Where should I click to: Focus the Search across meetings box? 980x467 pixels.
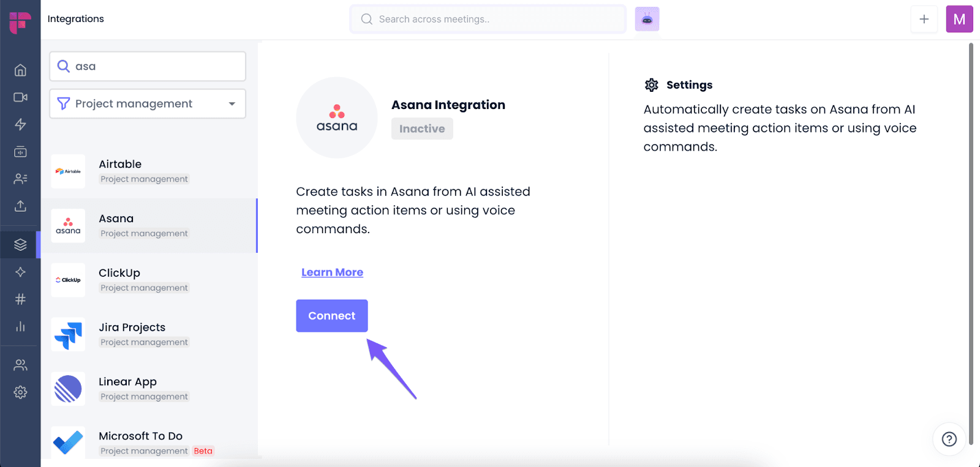point(488,19)
